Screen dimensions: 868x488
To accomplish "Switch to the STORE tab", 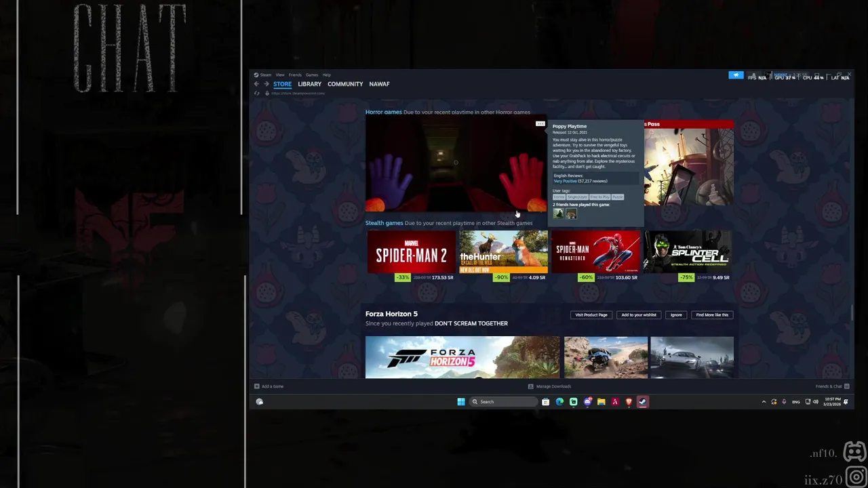I will 282,84.
